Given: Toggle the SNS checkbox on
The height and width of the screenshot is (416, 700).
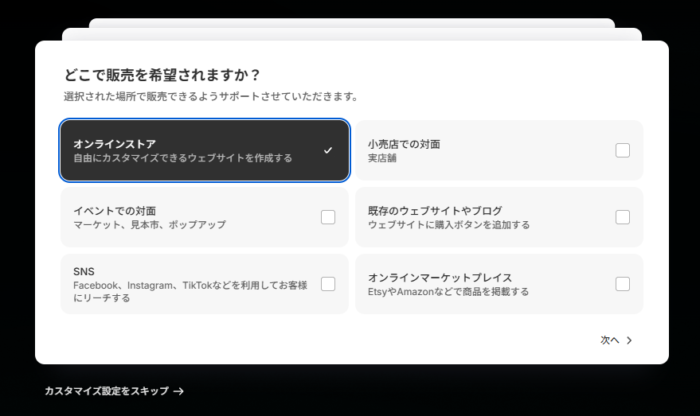Looking at the screenshot, I should tap(328, 284).
